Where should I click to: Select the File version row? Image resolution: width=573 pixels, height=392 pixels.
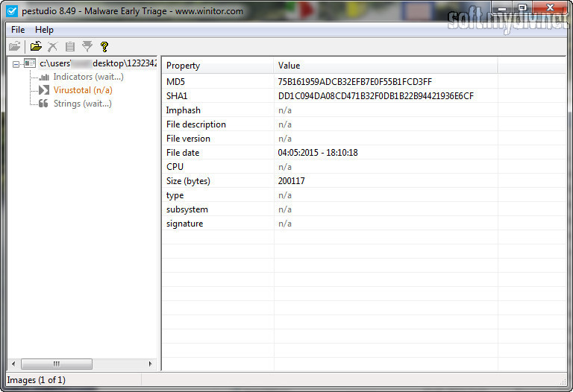click(x=363, y=139)
